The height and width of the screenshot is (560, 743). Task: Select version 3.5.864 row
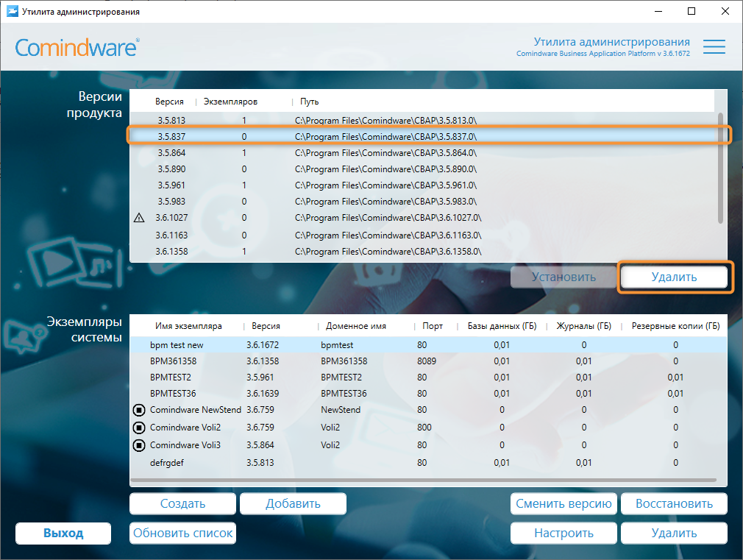[x=422, y=152]
